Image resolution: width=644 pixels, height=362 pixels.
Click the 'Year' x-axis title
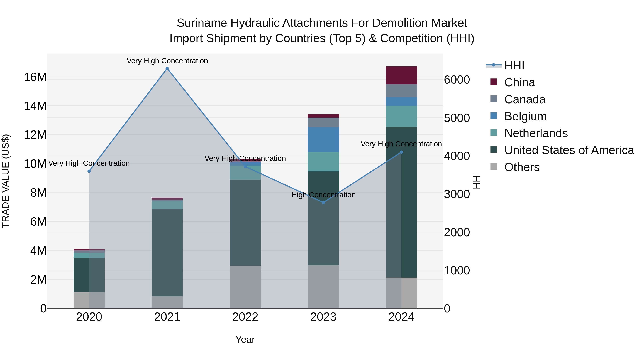tap(245, 340)
